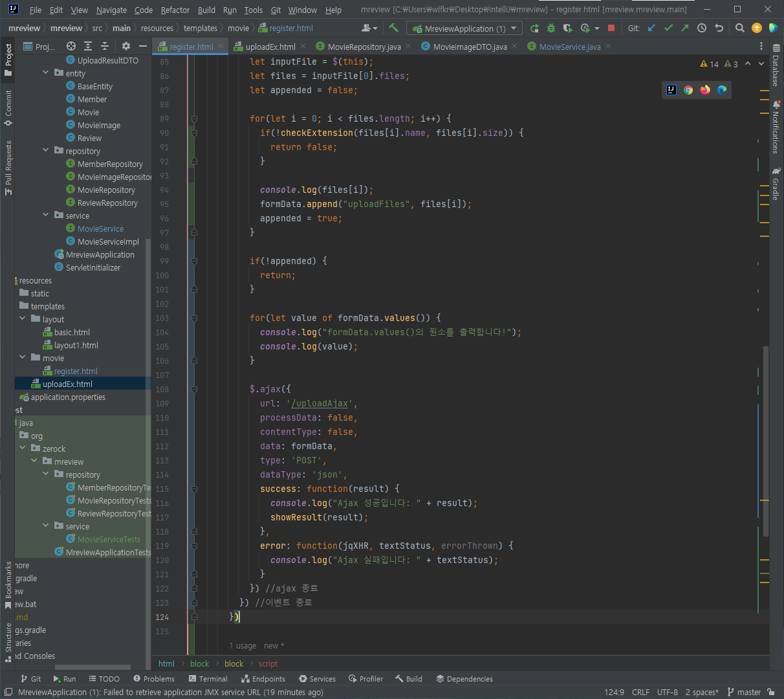Run with coverage shield icon
Image resolution: width=784 pixels, height=699 pixels.
pos(568,28)
